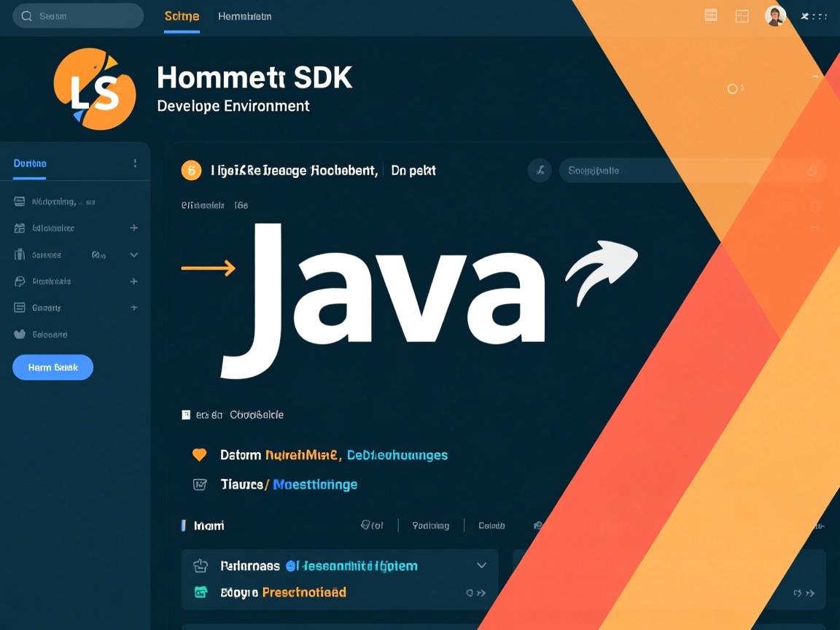Toggle the checkbox beside Codgsicle
840x630 pixels.
coord(187,414)
